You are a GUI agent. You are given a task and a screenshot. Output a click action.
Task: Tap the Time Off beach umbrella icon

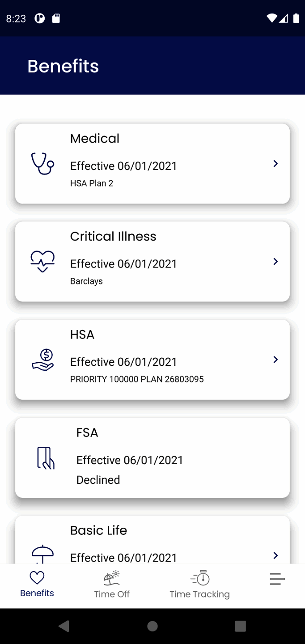[x=112, y=578]
